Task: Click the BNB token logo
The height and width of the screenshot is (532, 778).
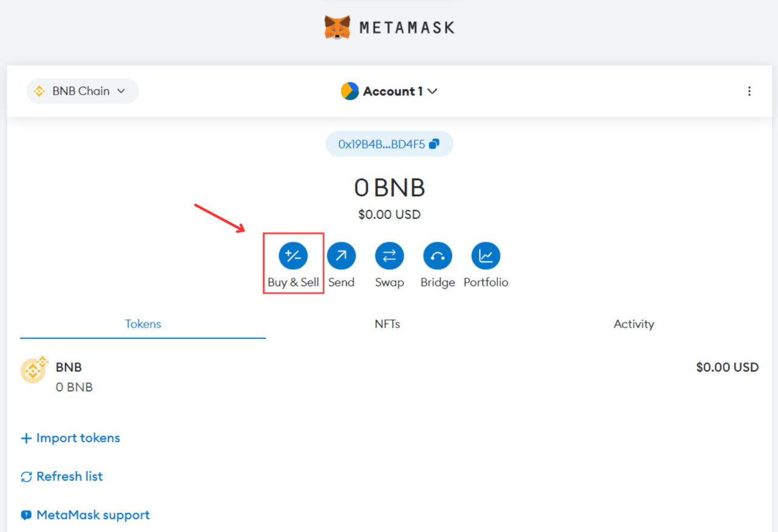Action: pyautogui.click(x=34, y=369)
